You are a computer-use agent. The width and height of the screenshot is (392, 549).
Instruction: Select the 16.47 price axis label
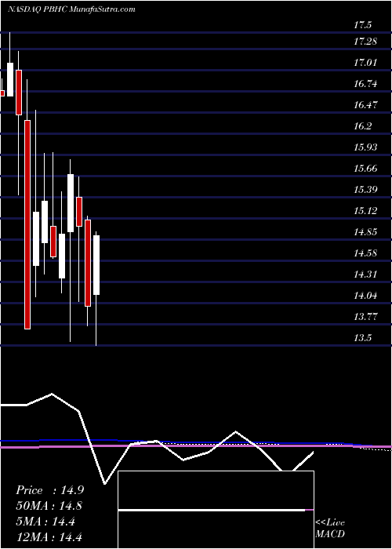tap(365, 104)
